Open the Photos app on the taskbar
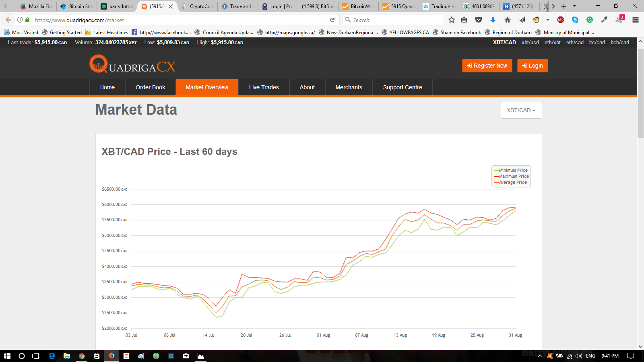The width and height of the screenshot is (644, 362). point(201,356)
